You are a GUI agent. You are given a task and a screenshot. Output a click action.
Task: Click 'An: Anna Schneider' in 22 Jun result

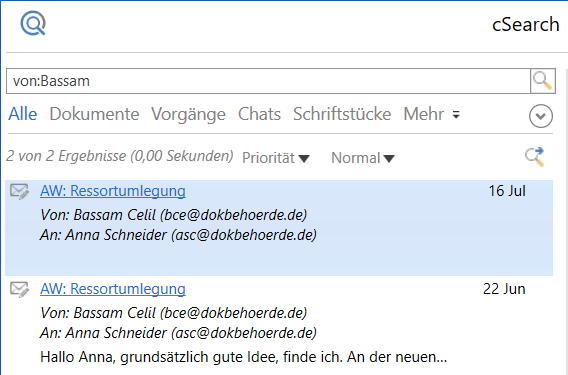(x=178, y=333)
